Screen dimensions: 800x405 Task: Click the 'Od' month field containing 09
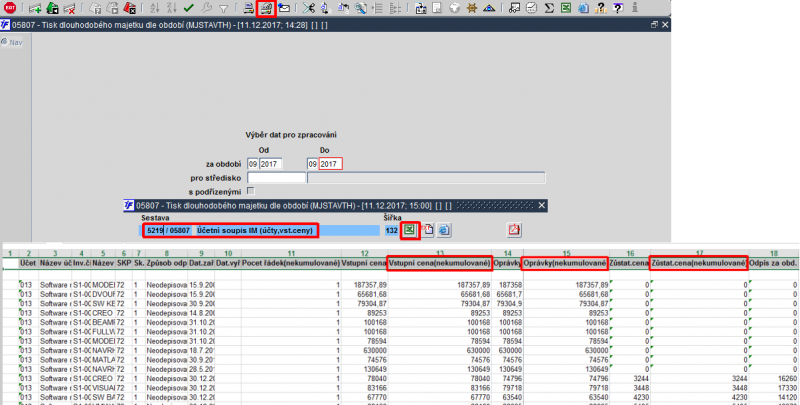pos(253,164)
